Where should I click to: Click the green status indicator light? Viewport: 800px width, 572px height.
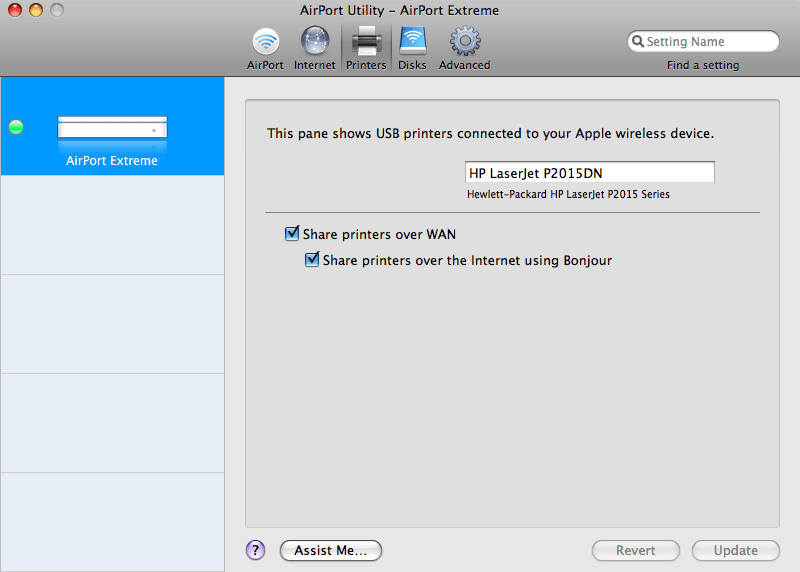pyautogui.click(x=16, y=128)
